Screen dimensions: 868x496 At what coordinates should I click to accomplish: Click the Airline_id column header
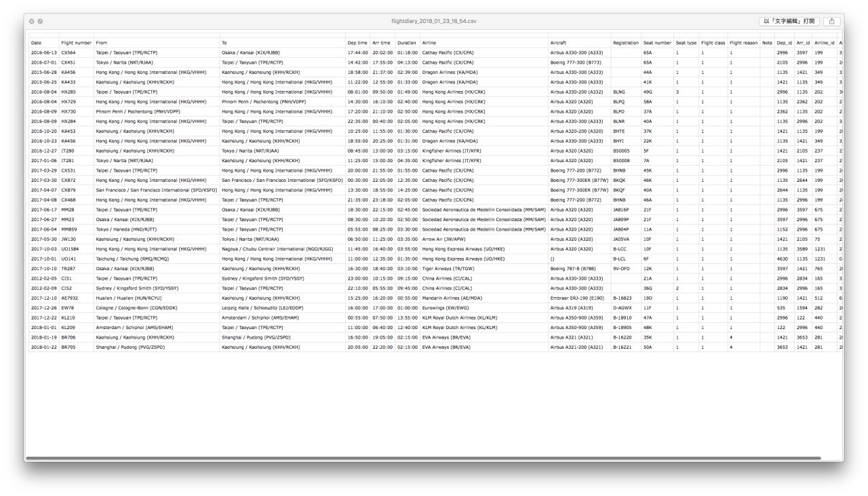(x=824, y=43)
